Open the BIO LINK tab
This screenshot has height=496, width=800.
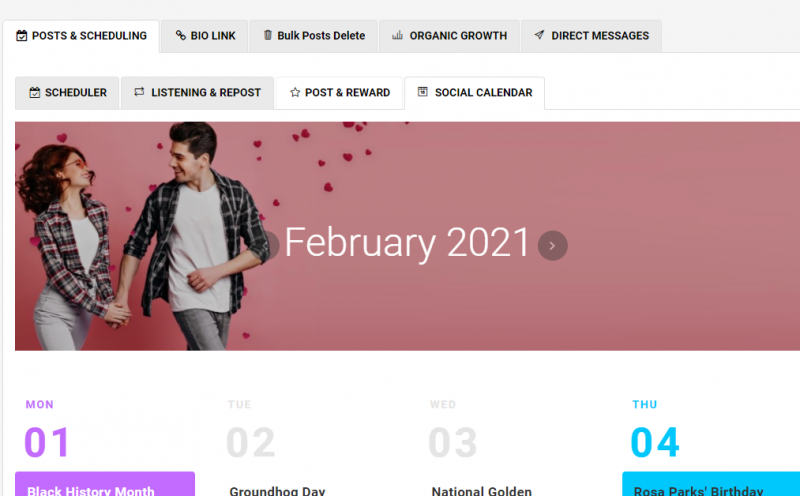(205, 36)
